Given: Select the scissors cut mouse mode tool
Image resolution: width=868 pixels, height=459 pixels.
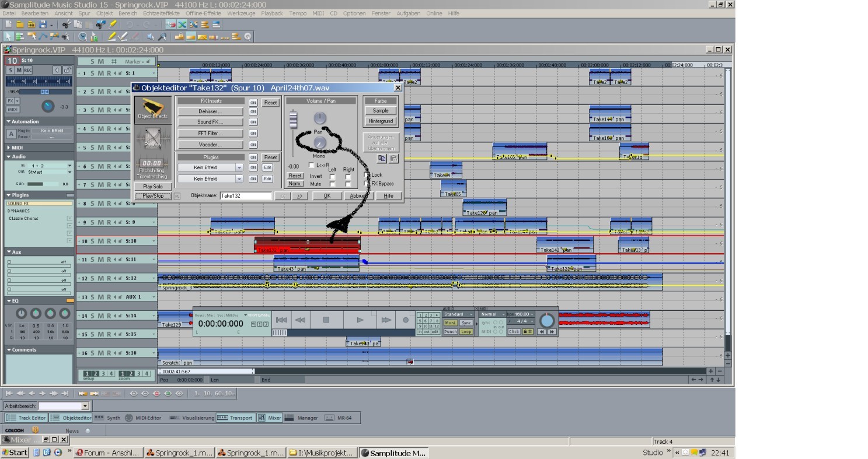Looking at the screenshot, I should coord(65,36).
